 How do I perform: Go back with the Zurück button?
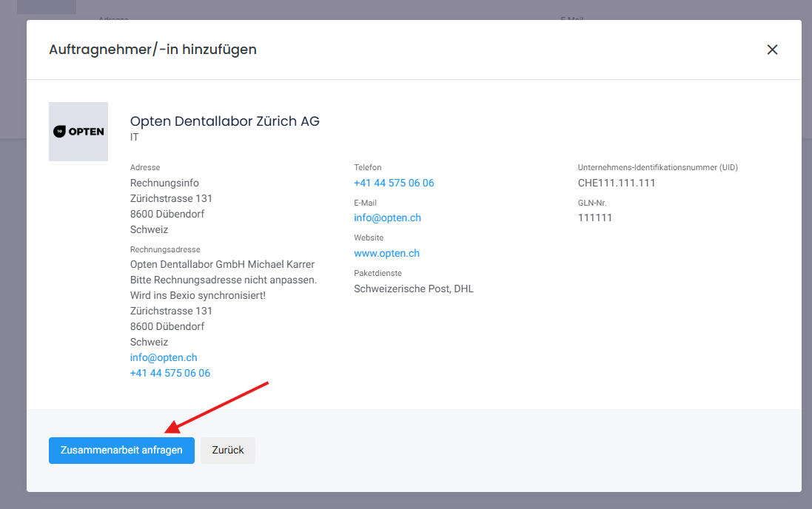coord(228,450)
